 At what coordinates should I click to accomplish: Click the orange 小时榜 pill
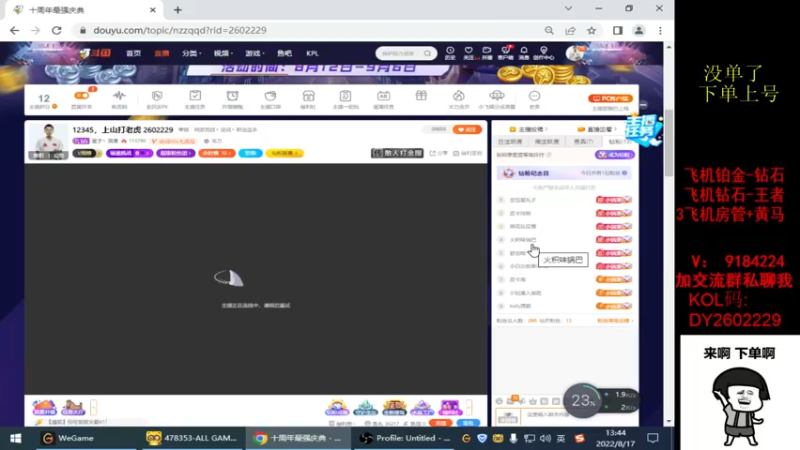217,153
